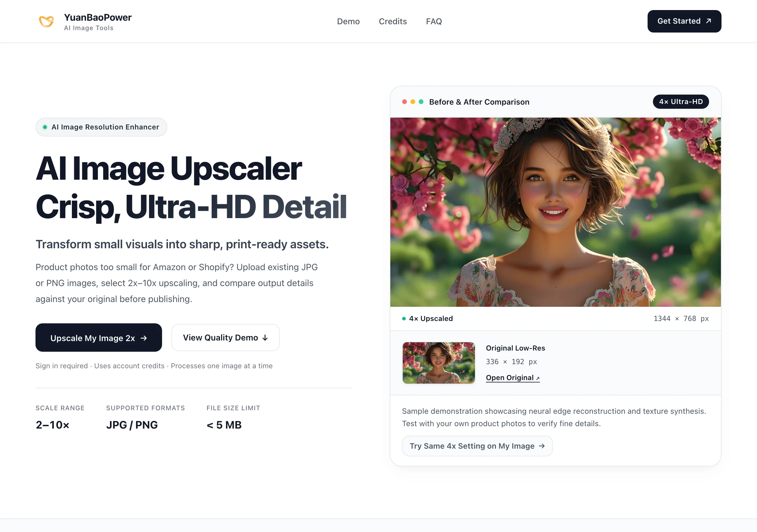Open the FAQ nav link
Image resolution: width=757 pixels, height=532 pixels.
tap(434, 21)
